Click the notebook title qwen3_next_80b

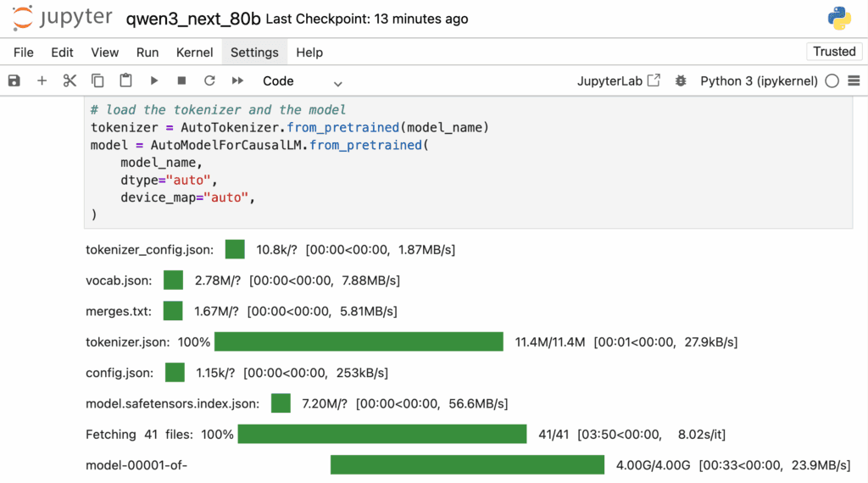point(193,19)
